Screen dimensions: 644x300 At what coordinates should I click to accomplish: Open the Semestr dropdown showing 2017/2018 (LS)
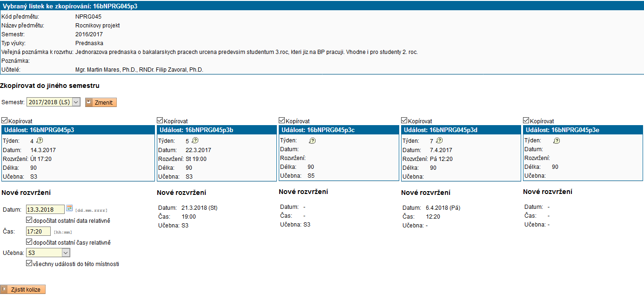[53, 102]
